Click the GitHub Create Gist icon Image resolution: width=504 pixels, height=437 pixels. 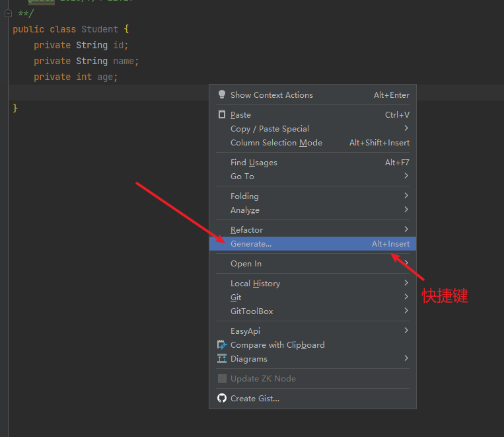click(x=222, y=398)
